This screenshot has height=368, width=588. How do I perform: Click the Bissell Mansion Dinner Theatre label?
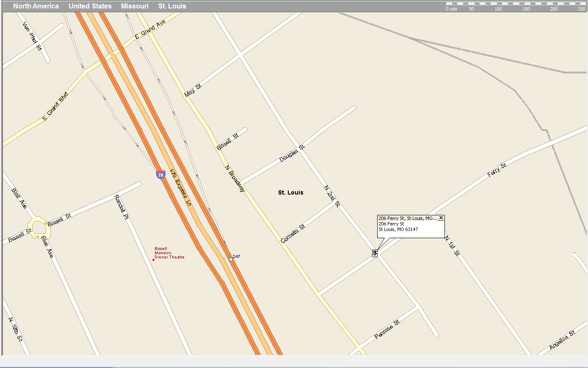coord(169,253)
